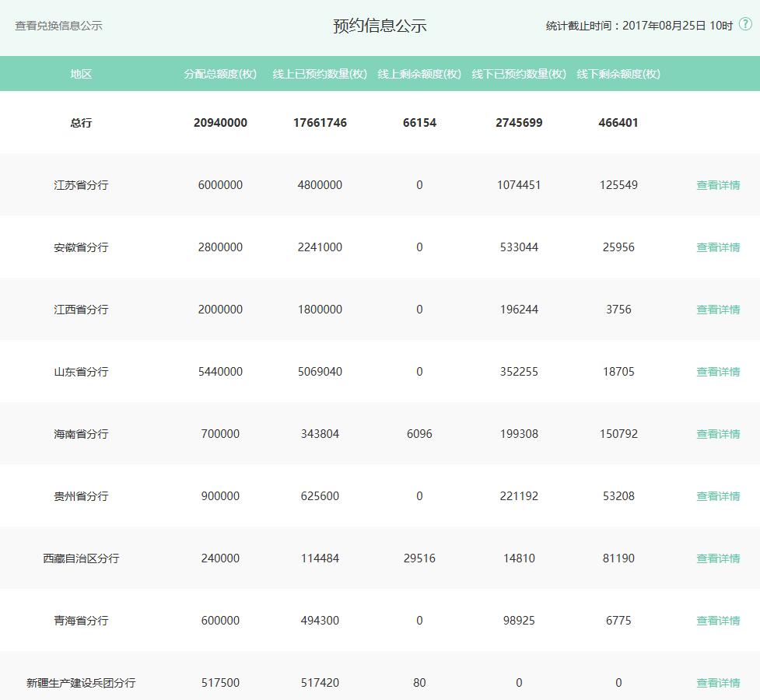This screenshot has height=700, width=760.
Task: View details for 江苏省分行
Action: tap(717, 185)
